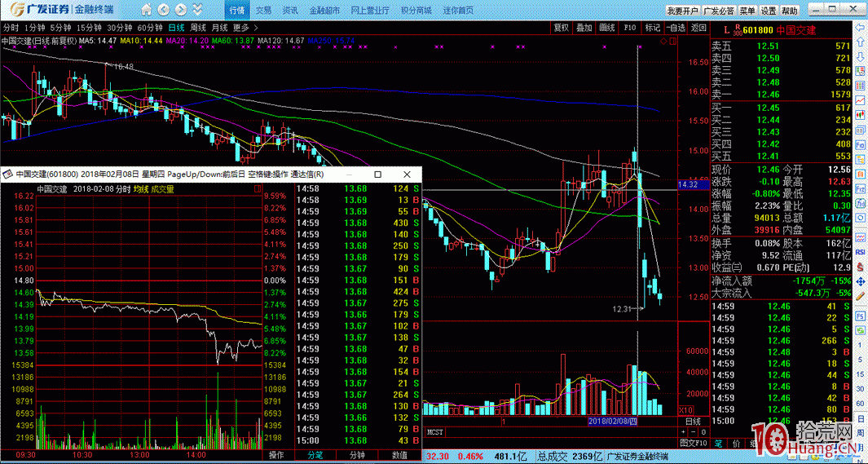Click the X10 volume scale box
The width and height of the screenshot is (868, 464).
pos(686,410)
